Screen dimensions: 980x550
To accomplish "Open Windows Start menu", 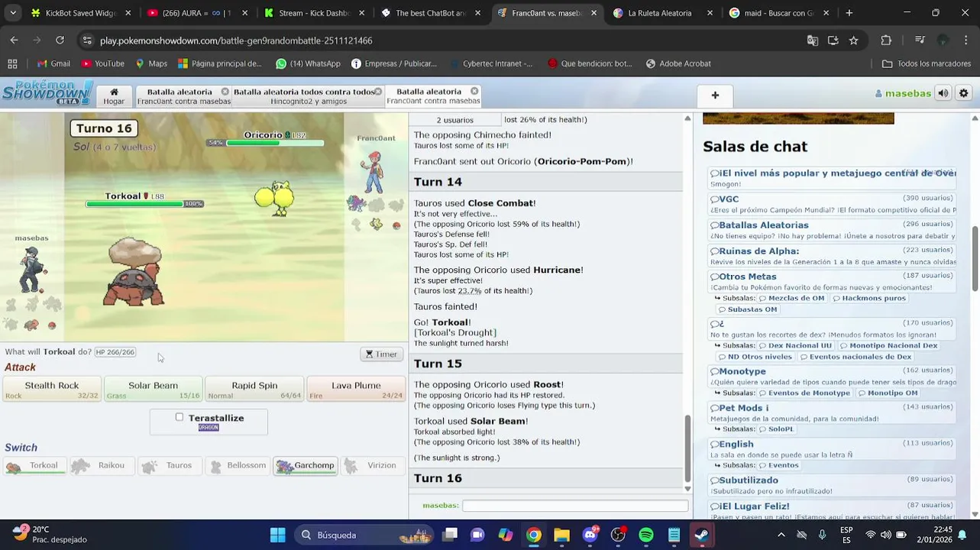I will (277, 535).
